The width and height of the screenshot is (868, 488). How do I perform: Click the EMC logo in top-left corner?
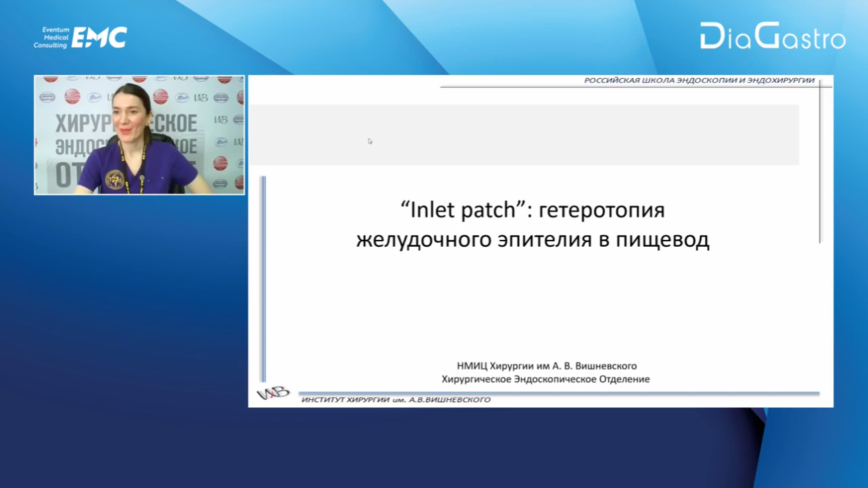pos(99,38)
